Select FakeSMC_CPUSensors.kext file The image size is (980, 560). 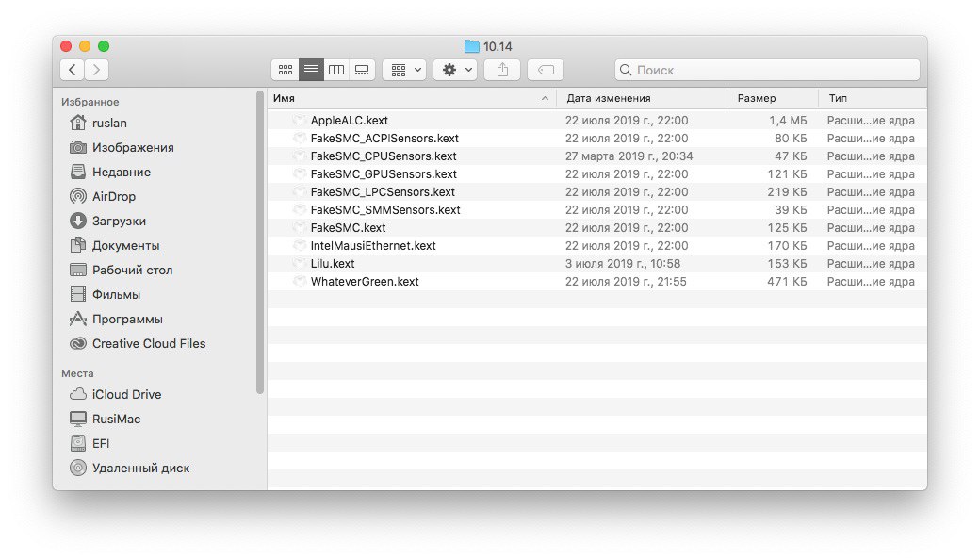tap(384, 156)
